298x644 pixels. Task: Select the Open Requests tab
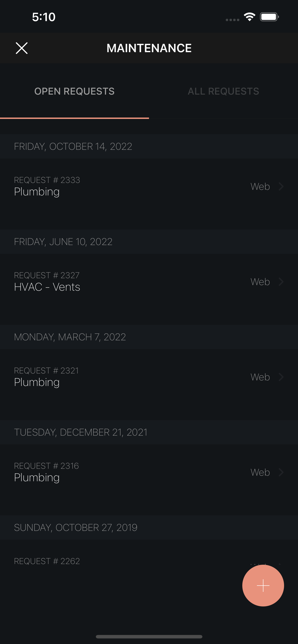pos(74,91)
